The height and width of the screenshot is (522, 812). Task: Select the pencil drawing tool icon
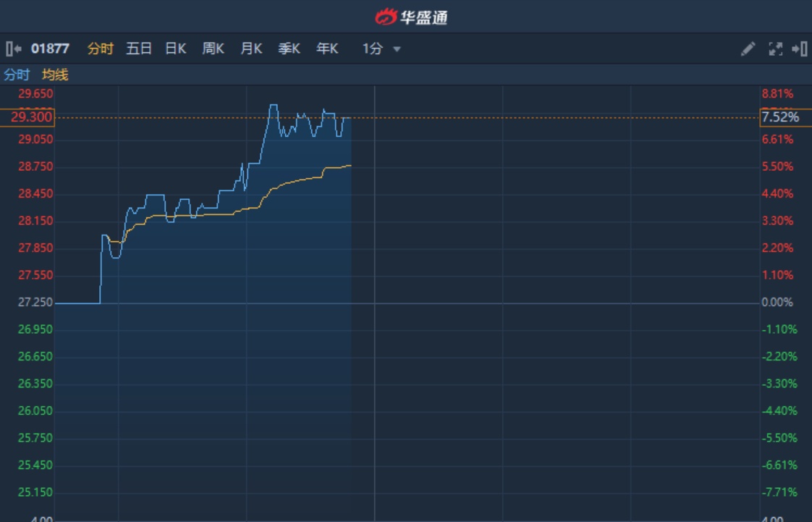748,49
